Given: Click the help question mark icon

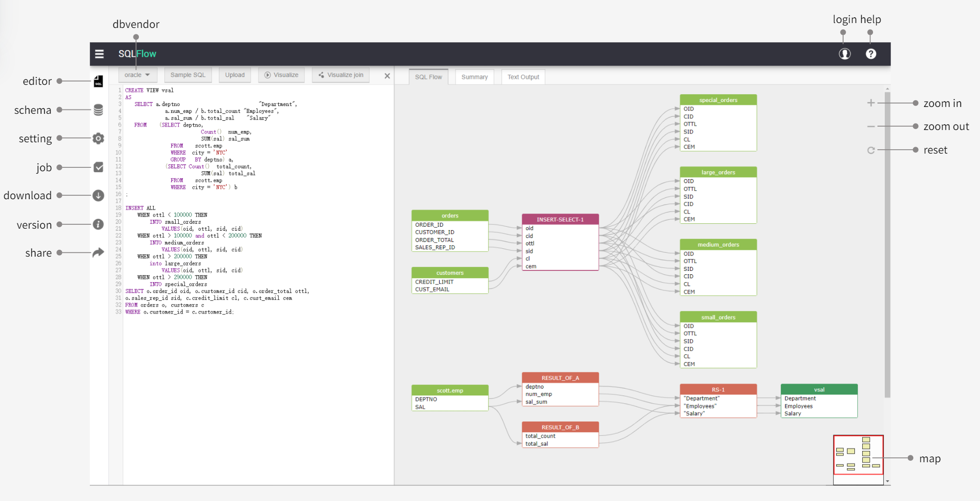Looking at the screenshot, I should tap(871, 54).
